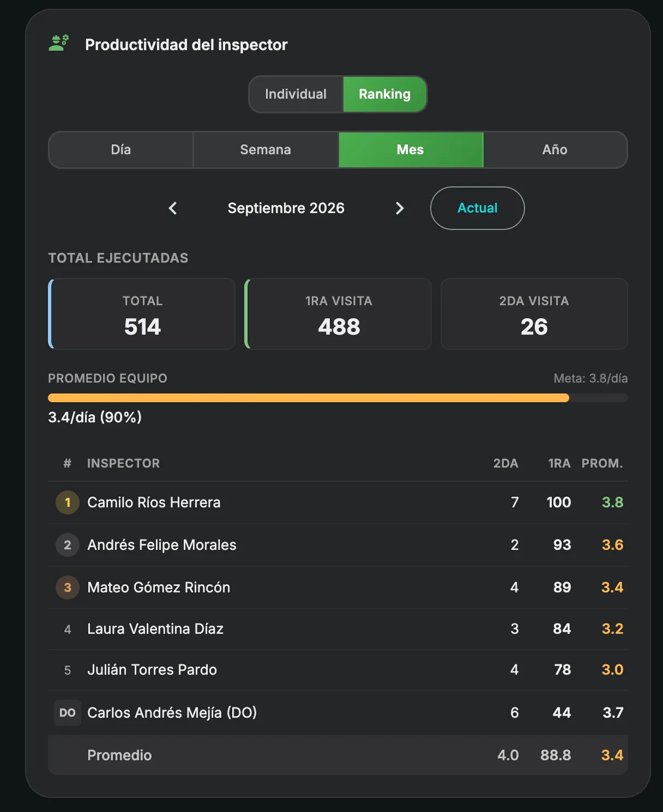Click the TOTAL 514 card

(x=142, y=314)
